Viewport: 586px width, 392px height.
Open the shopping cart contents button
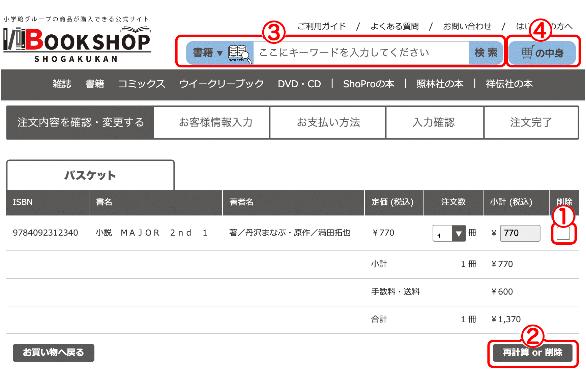tap(542, 53)
